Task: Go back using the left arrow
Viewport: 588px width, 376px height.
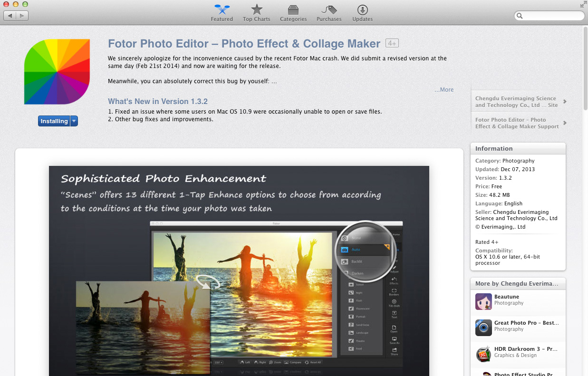Action: pyautogui.click(x=10, y=16)
